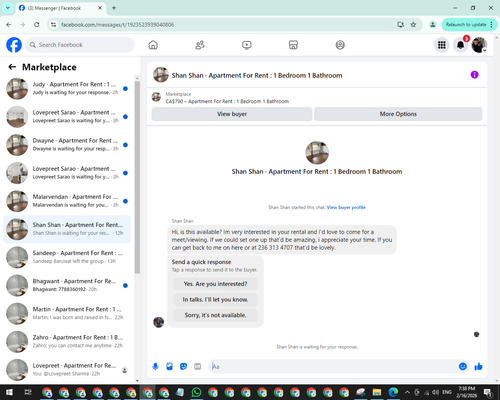Go back using the arrow beside Marketplace
Viewport: 500px width, 400px height.
coord(12,67)
